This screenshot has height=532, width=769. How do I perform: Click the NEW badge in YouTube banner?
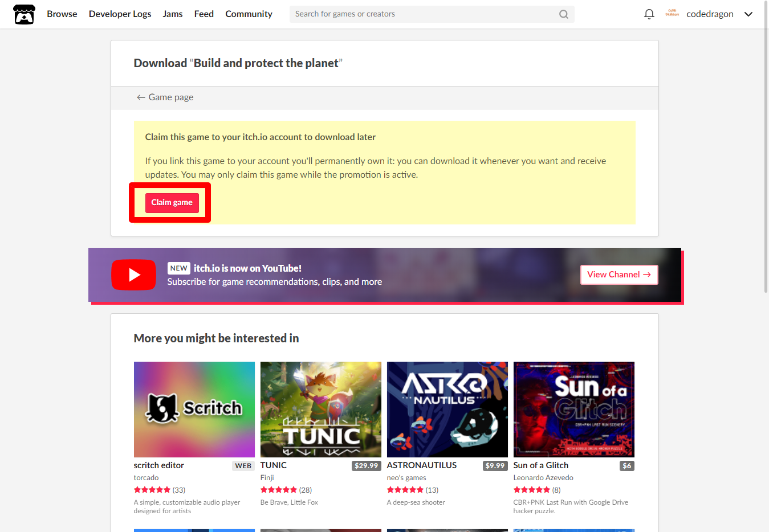pyautogui.click(x=178, y=268)
